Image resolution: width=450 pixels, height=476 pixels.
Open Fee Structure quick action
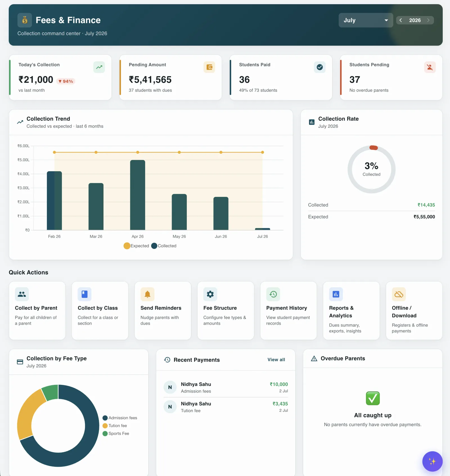[226, 311]
